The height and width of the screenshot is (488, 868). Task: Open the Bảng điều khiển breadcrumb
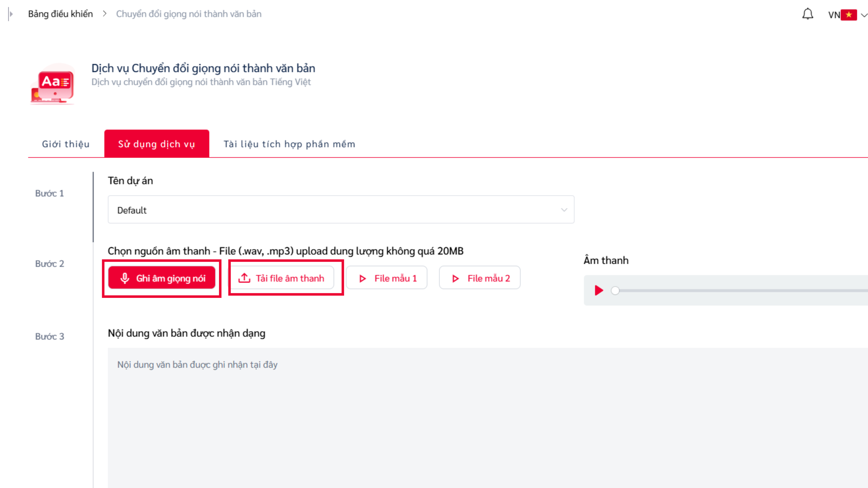click(x=60, y=14)
